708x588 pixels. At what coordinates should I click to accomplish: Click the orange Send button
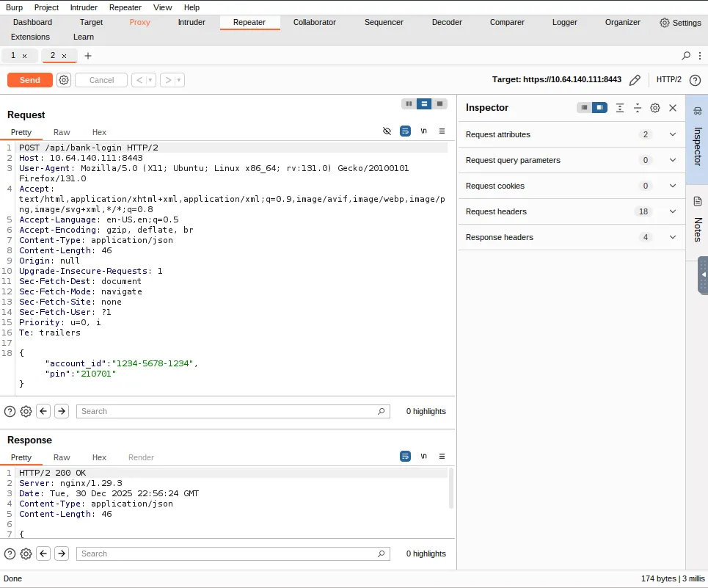tap(30, 80)
